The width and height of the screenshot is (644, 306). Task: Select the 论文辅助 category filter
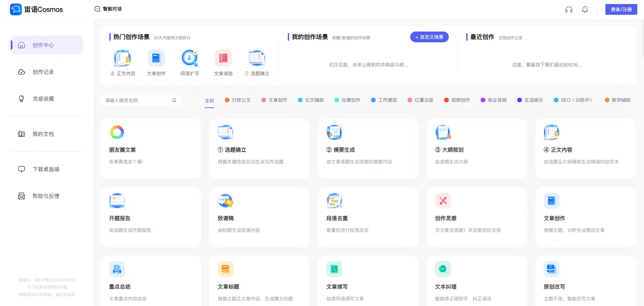click(311, 100)
